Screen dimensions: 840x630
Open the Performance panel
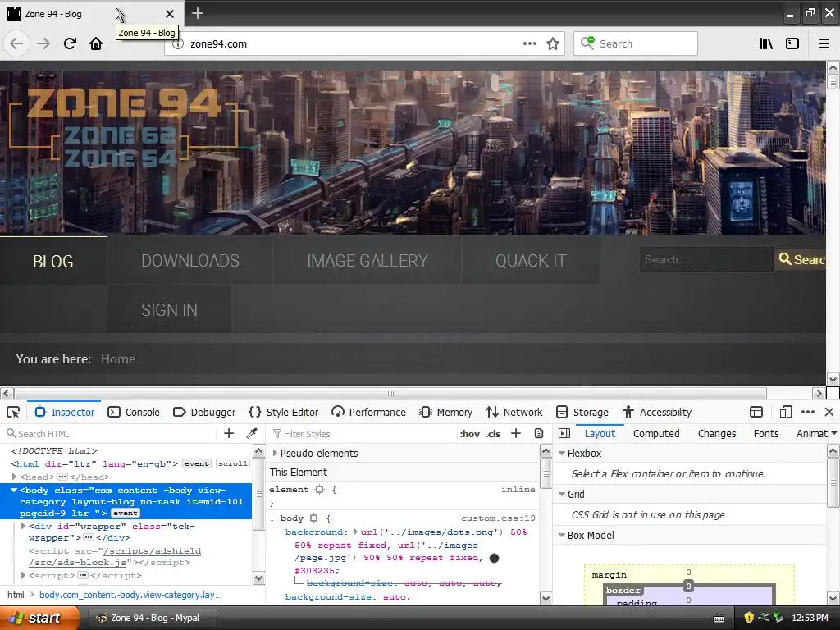368,412
